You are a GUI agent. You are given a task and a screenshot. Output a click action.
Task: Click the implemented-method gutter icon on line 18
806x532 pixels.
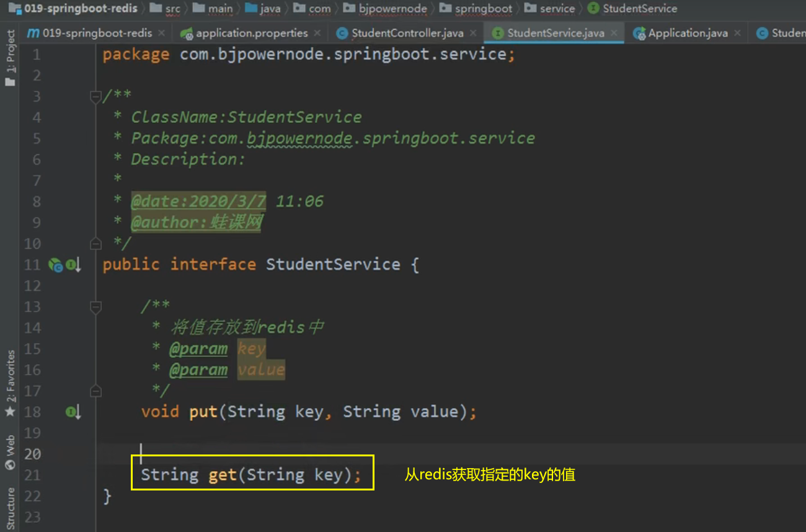click(x=73, y=412)
